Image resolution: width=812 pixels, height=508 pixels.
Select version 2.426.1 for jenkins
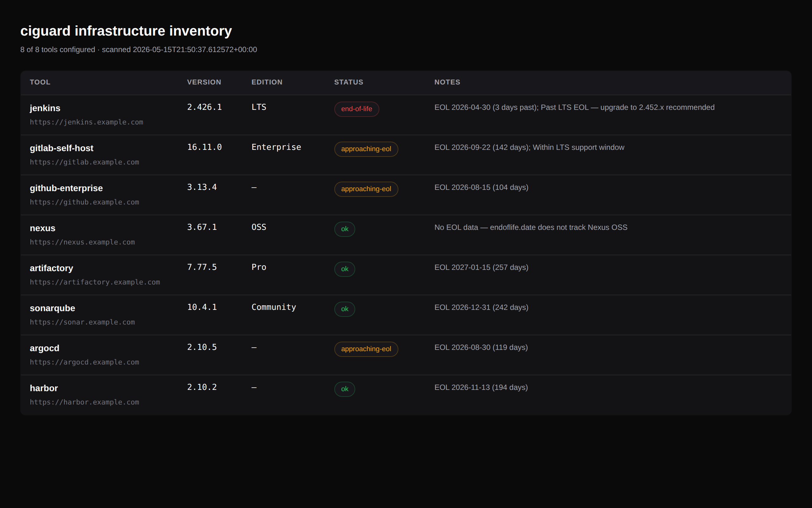pos(204,107)
